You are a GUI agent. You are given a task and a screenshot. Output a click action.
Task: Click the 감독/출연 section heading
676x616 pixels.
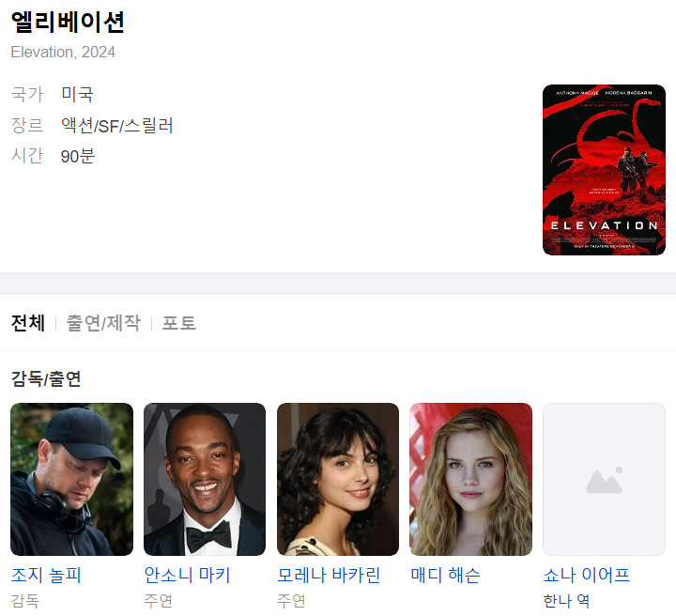click(x=46, y=378)
